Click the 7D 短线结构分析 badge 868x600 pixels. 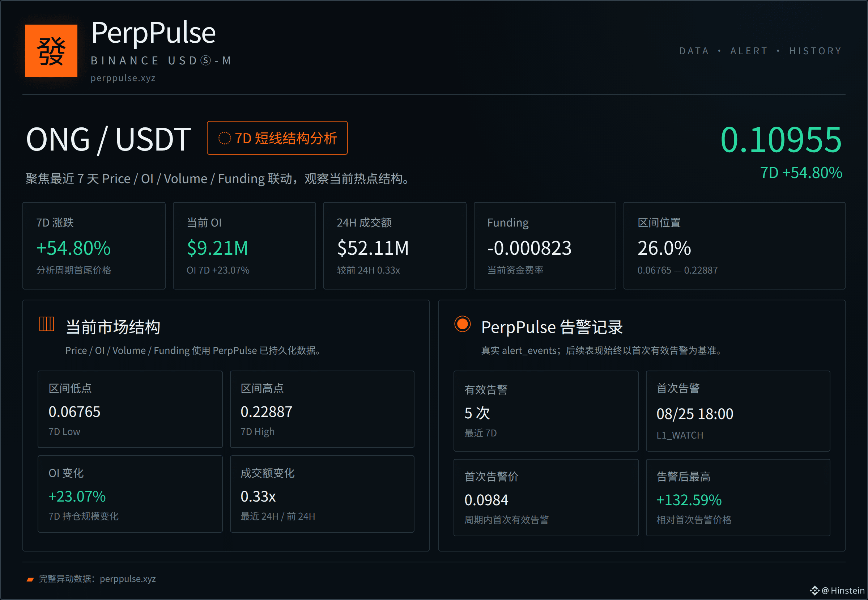(x=277, y=138)
